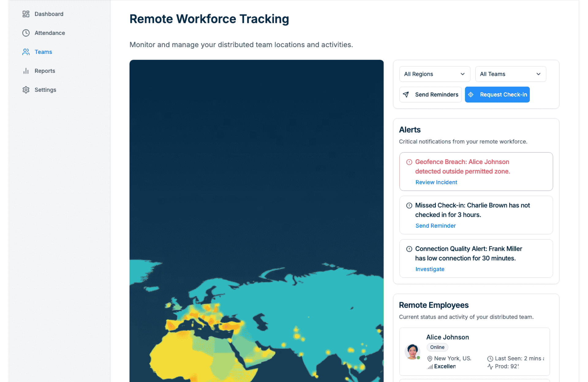This screenshot has height=382, width=588.
Task: Click Alice Johnson's avatar thumbnail
Action: 412,352
